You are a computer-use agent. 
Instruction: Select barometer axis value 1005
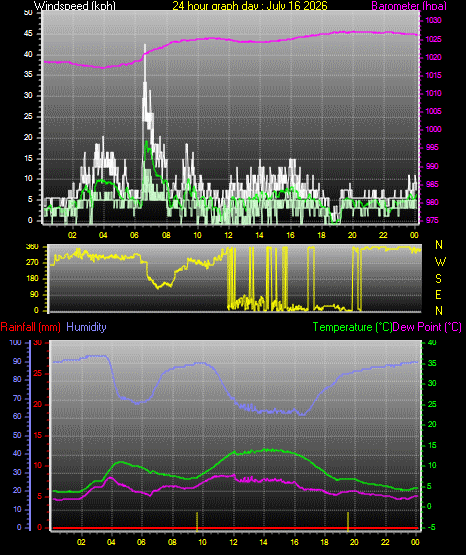[433, 111]
